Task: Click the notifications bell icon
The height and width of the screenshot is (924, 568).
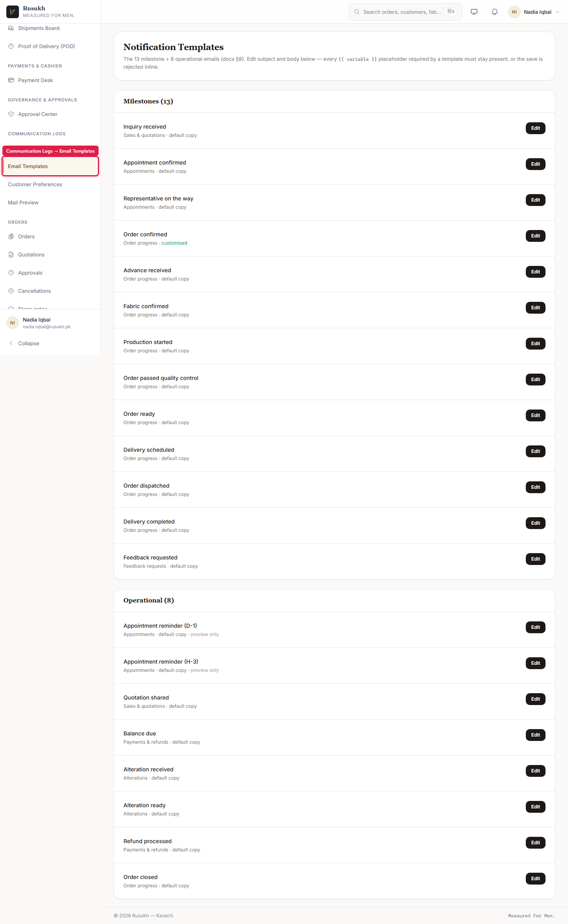Action: coord(494,12)
